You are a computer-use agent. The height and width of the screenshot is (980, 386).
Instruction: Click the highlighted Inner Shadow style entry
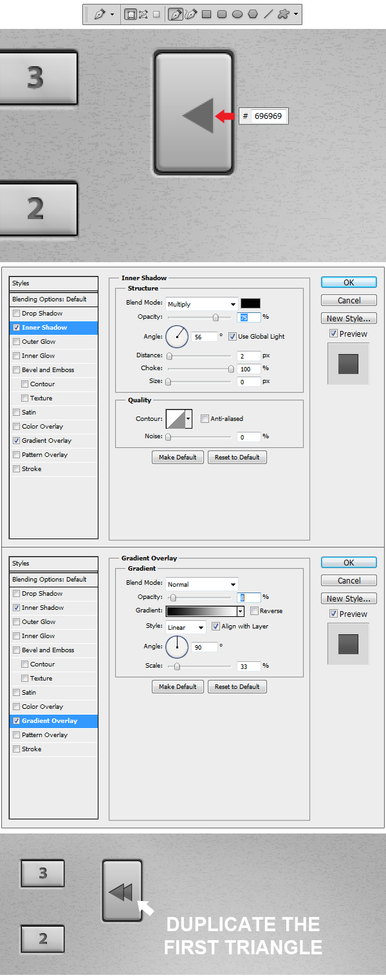[53, 328]
